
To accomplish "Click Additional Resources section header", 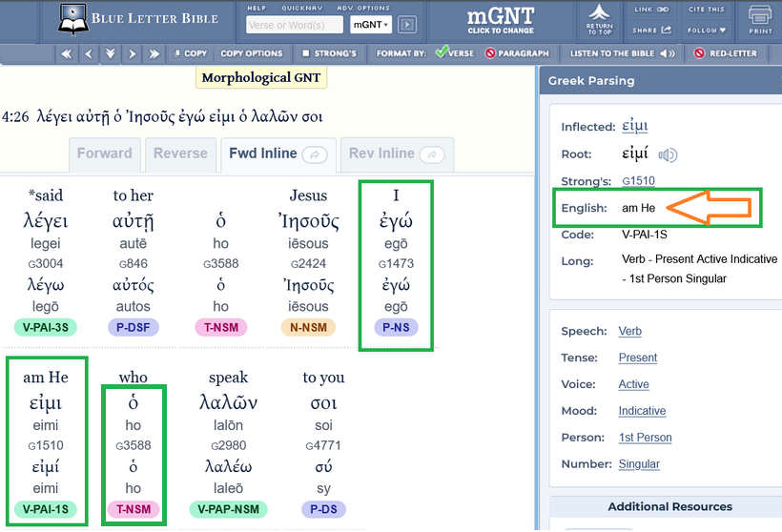I will tap(669, 507).
